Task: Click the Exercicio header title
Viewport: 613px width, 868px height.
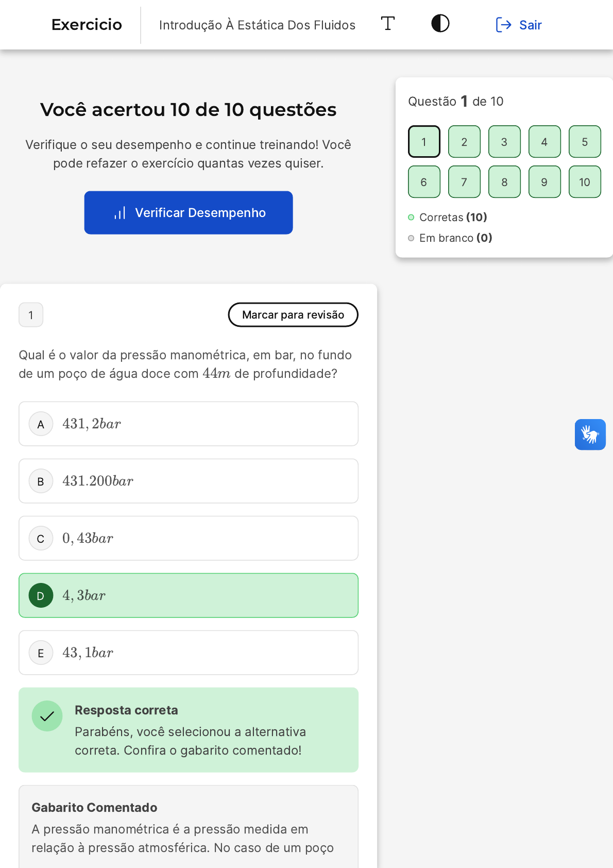Action: point(87,25)
